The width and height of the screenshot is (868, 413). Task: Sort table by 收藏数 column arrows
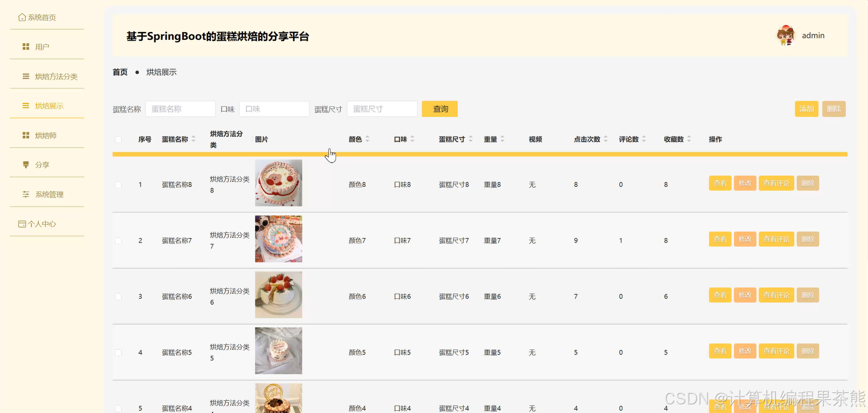click(689, 139)
